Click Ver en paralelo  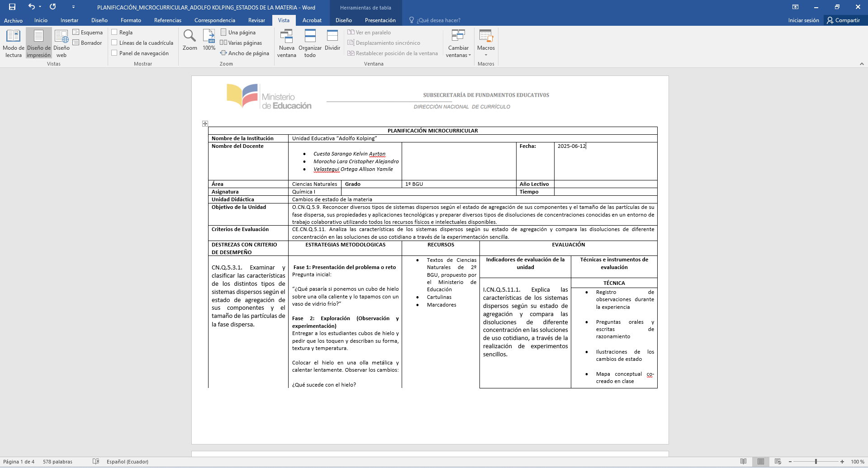click(369, 33)
